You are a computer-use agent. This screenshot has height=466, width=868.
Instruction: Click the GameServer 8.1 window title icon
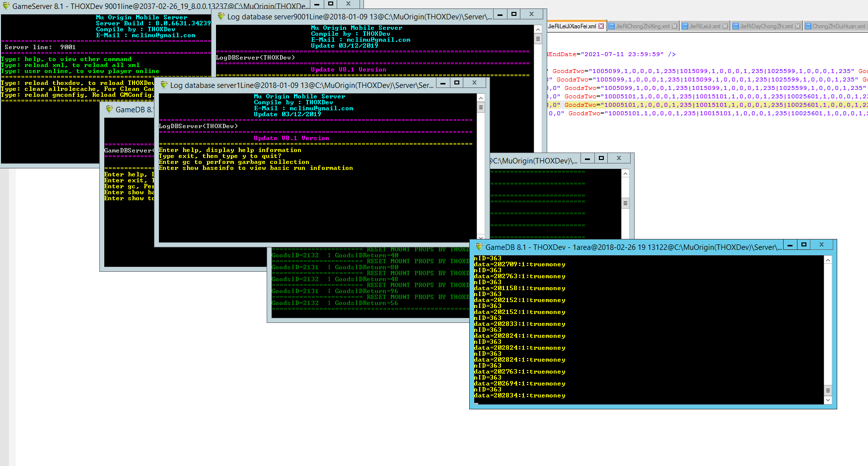(6, 6)
